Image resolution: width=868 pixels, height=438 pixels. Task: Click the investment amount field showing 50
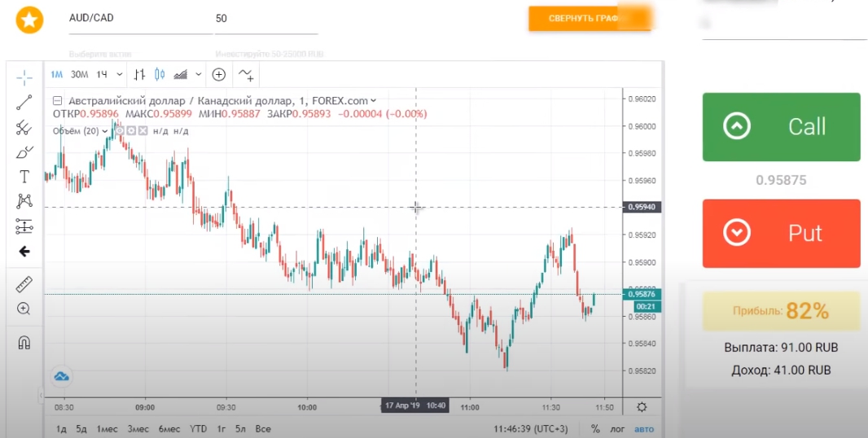[266, 19]
